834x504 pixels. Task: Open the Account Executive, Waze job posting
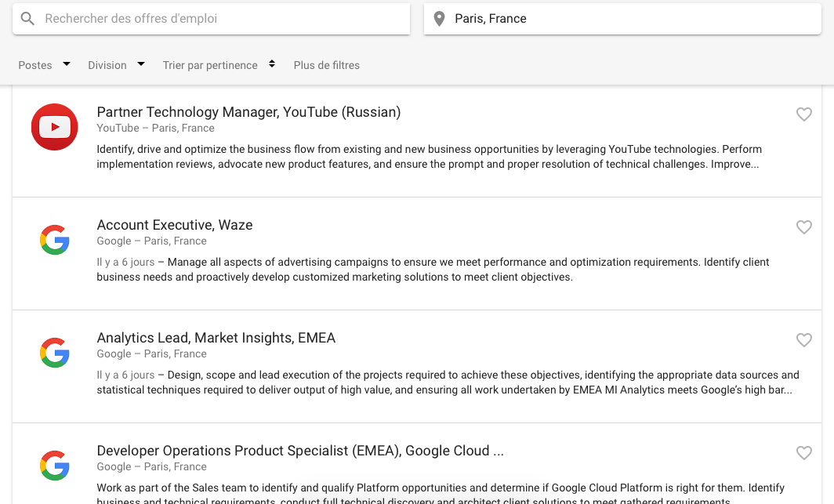[174, 224]
